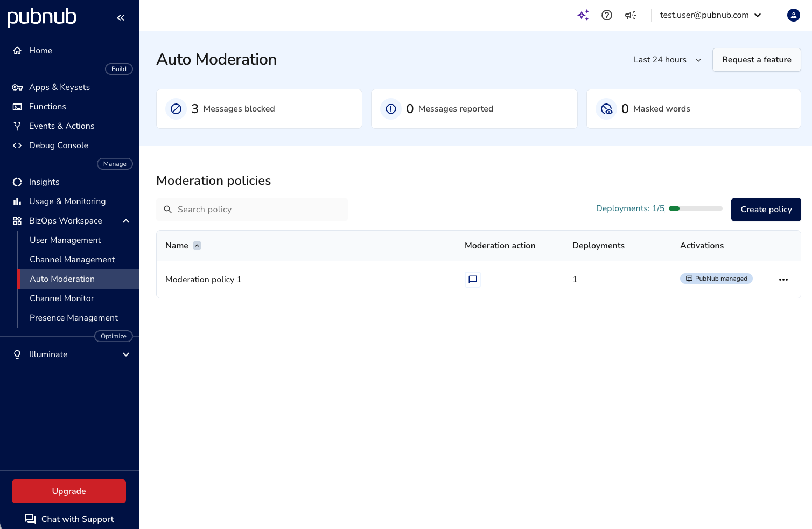Click the Usage & Monitoring bar chart icon
This screenshot has width=812, height=529.
tap(17, 201)
